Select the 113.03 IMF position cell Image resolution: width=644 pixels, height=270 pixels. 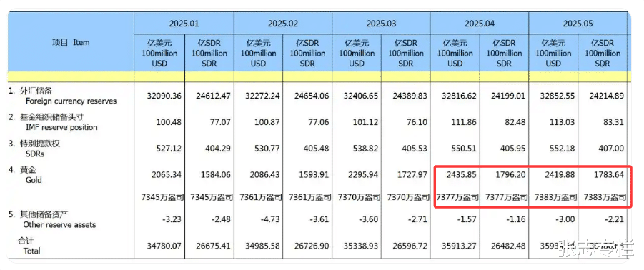tap(563, 122)
